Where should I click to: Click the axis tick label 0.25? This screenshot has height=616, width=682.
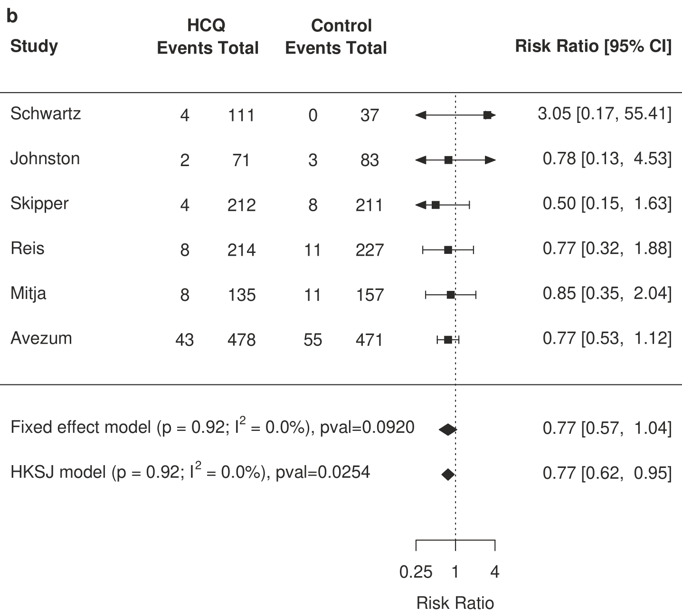(416, 572)
